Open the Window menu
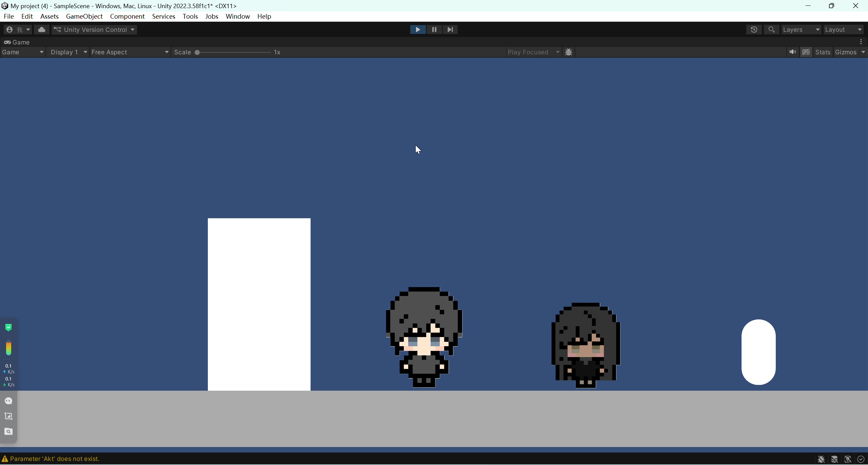The image size is (868, 465). pos(238,16)
